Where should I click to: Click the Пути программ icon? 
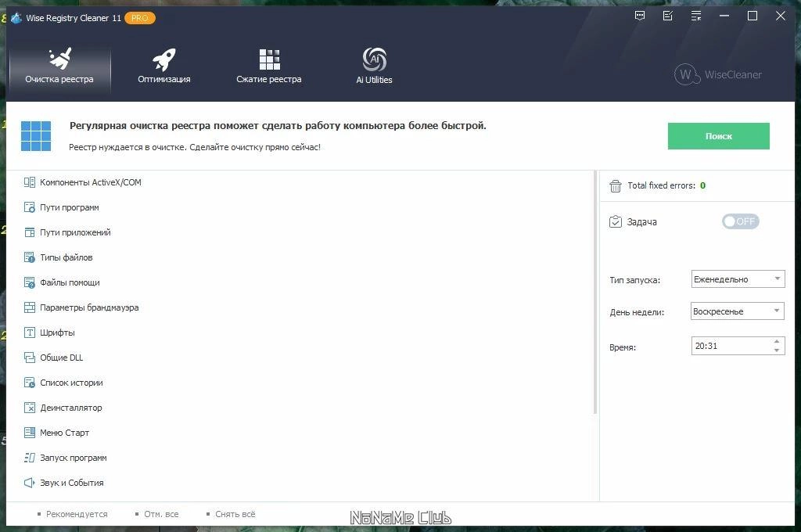tap(30, 207)
